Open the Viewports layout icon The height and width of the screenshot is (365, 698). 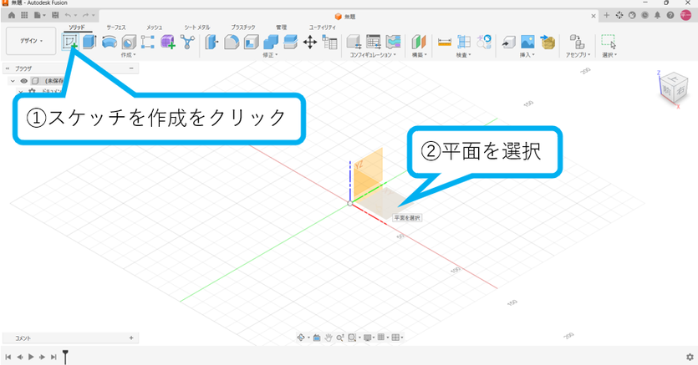click(395, 338)
